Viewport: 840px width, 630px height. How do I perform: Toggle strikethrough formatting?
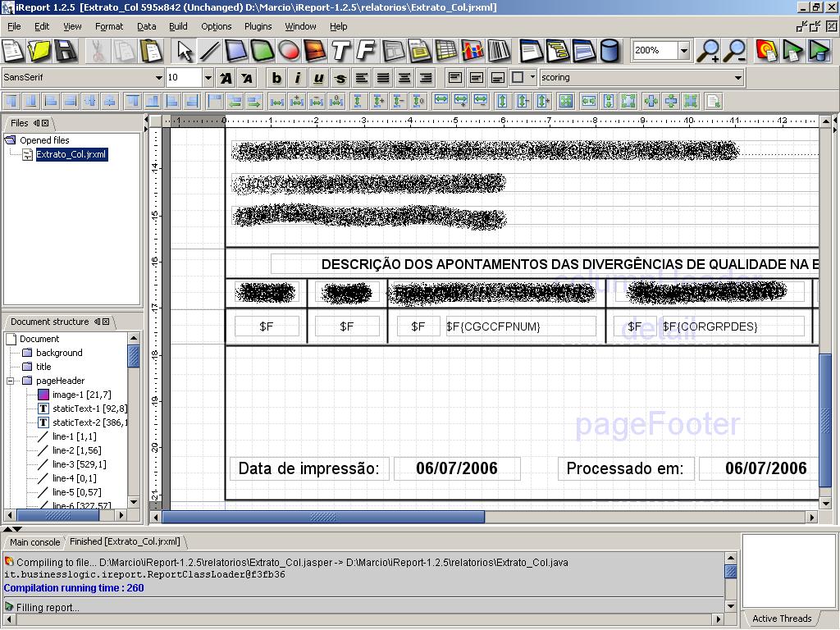click(340, 78)
